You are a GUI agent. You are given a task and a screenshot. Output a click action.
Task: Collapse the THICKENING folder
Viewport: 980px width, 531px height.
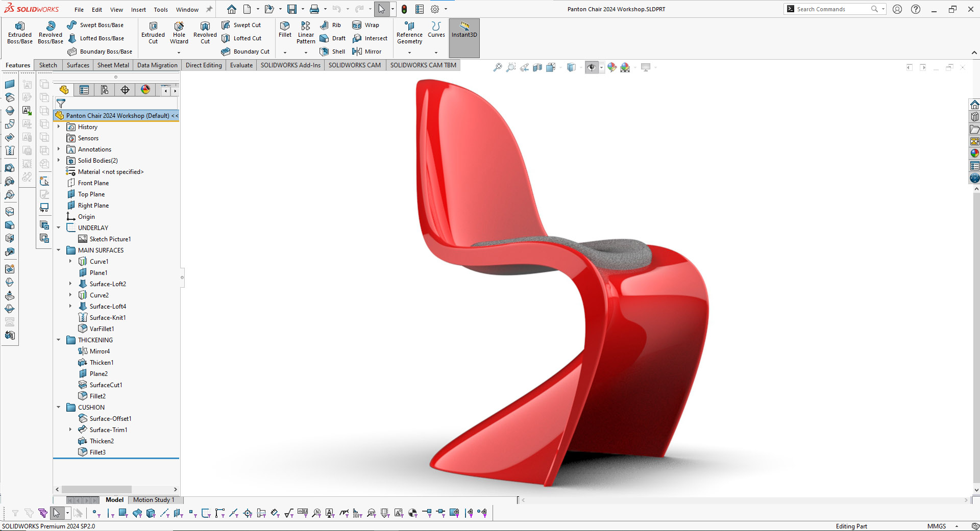click(59, 340)
